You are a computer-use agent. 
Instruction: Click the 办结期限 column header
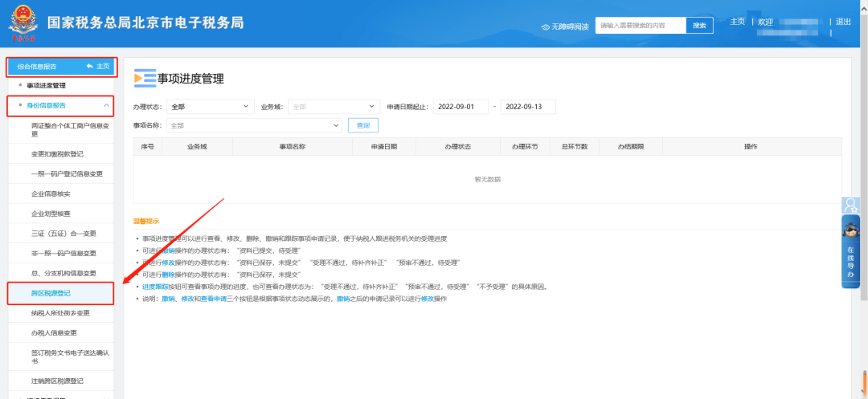tap(631, 146)
